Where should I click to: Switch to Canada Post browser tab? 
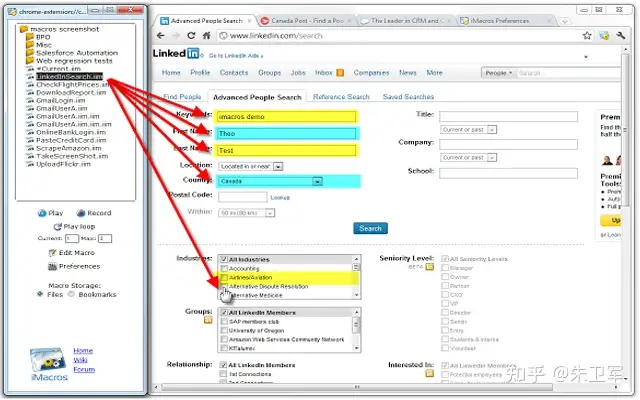point(306,21)
